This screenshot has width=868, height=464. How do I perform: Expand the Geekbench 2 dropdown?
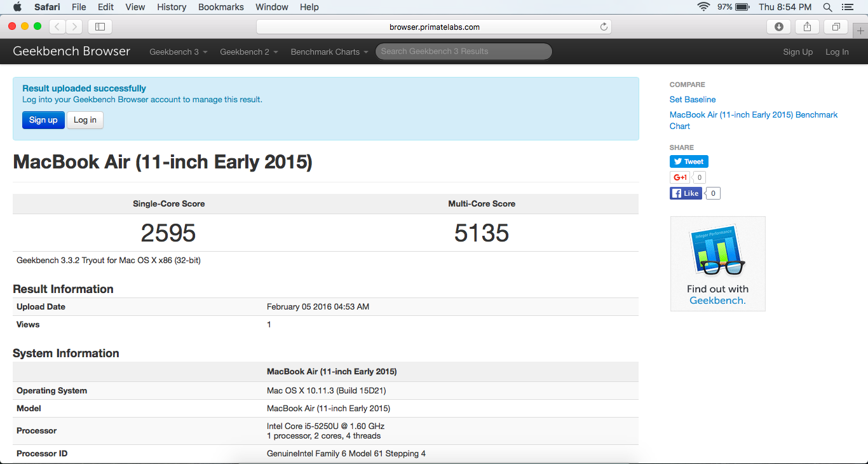pos(249,52)
